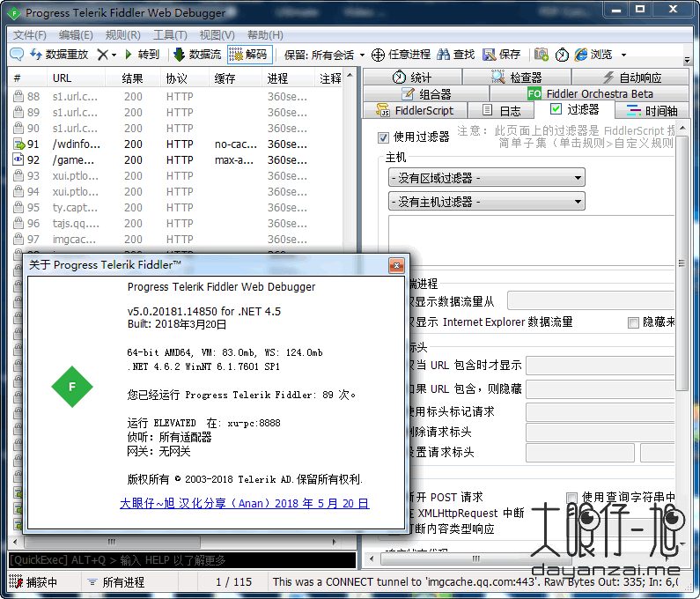Select session 92 /game row
This screenshot has height=599, width=700.
click(x=177, y=160)
